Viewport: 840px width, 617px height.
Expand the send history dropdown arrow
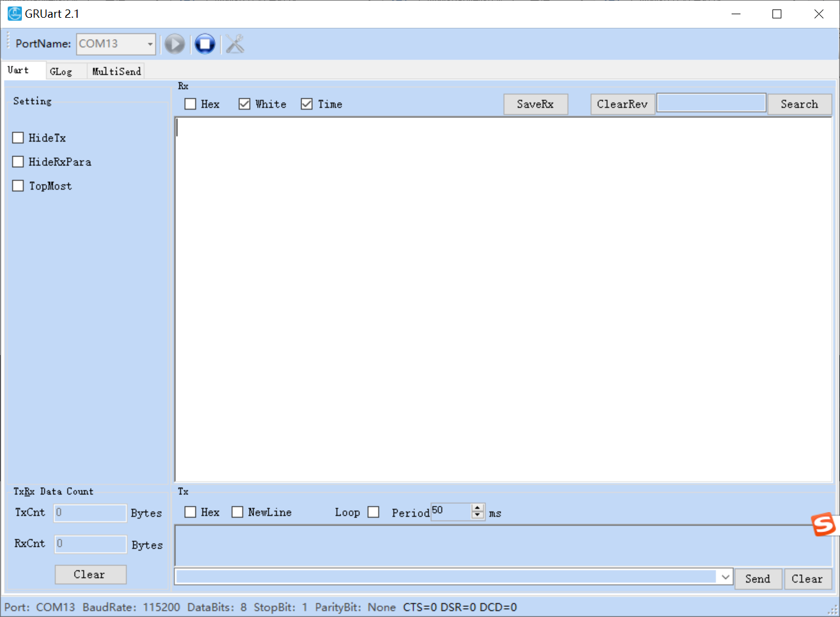[725, 577]
